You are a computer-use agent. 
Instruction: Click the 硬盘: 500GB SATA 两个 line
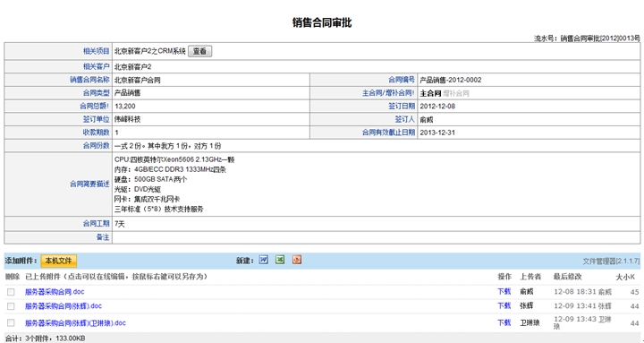151,179
